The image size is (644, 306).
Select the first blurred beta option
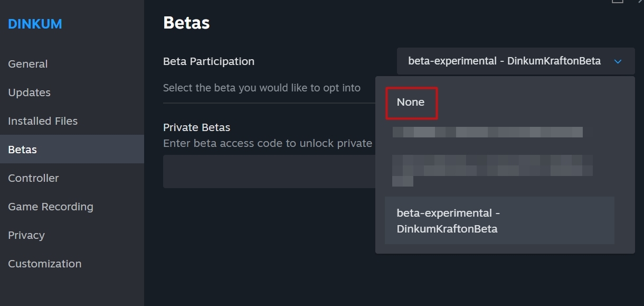tap(488, 132)
